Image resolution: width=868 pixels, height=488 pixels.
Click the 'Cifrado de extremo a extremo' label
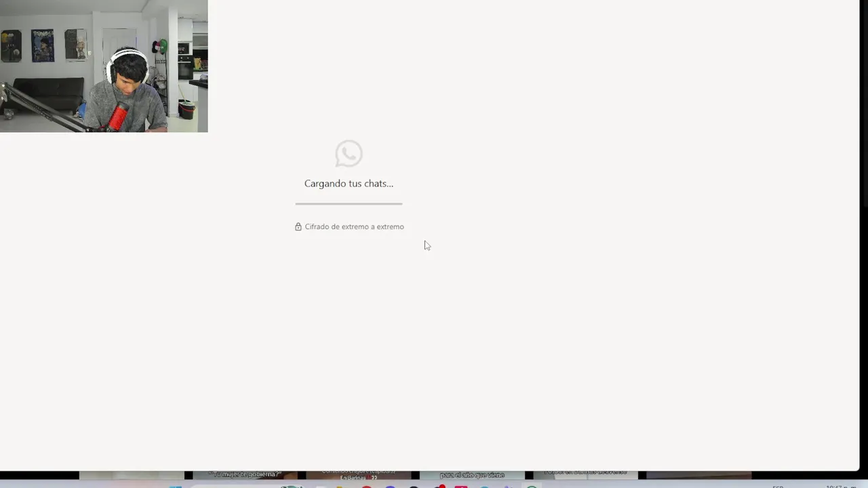(354, 226)
